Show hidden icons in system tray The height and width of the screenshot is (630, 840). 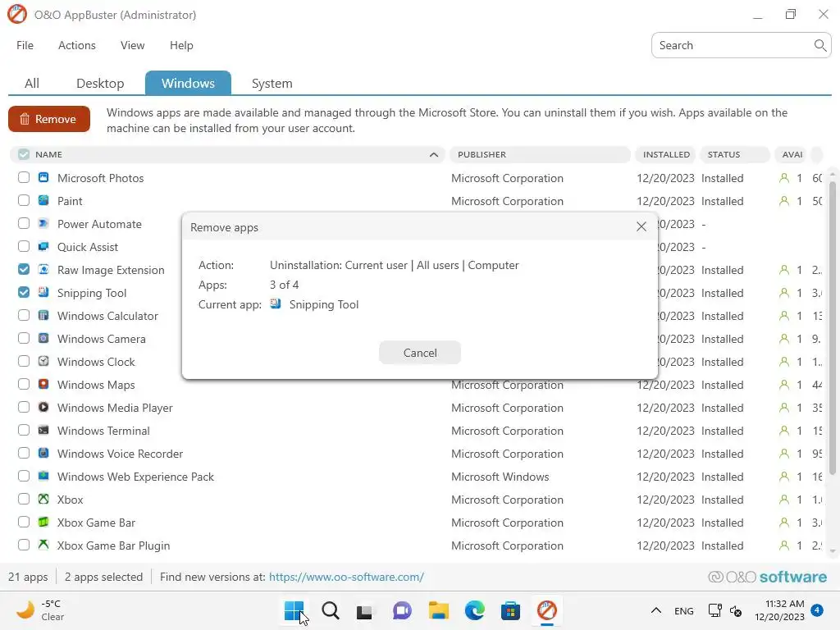click(x=655, y=610)
